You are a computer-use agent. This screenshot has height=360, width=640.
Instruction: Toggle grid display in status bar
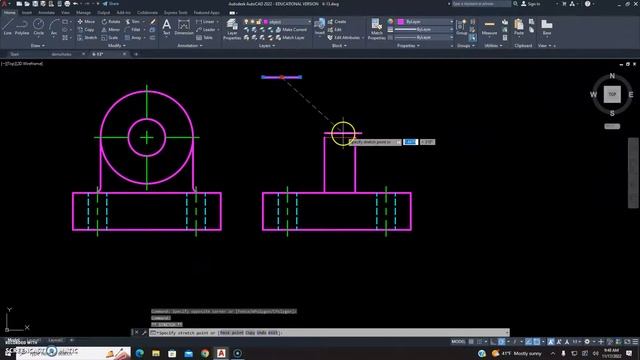pyautogui.click(x=471, y=342)
